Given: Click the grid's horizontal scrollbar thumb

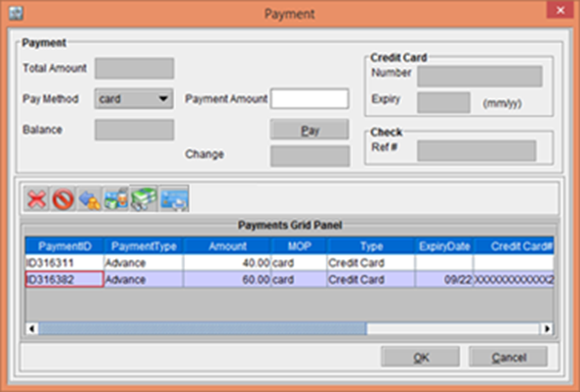Looking at the screenshot, I should coord(203,328).
